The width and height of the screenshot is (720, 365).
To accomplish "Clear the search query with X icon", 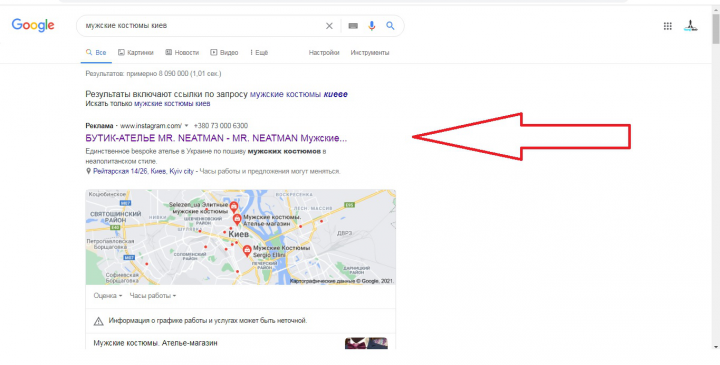I will click(x=329, y=26).
